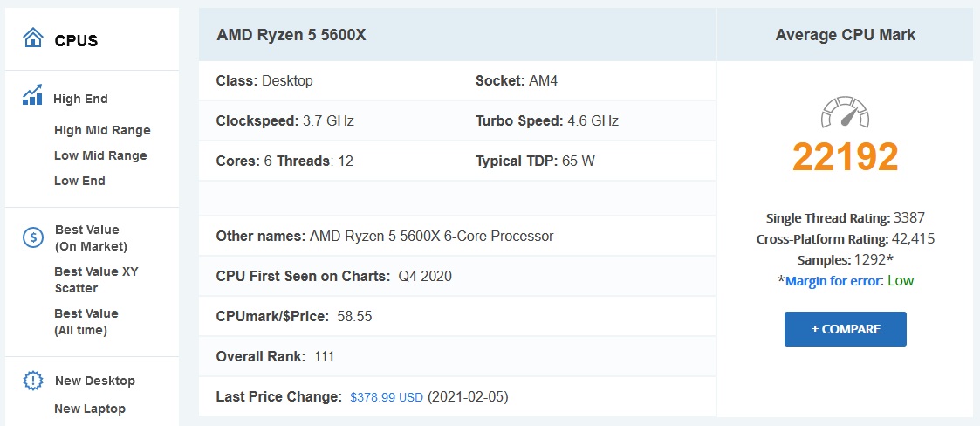Click the 2021-02-05 price change date

point(468,397)
